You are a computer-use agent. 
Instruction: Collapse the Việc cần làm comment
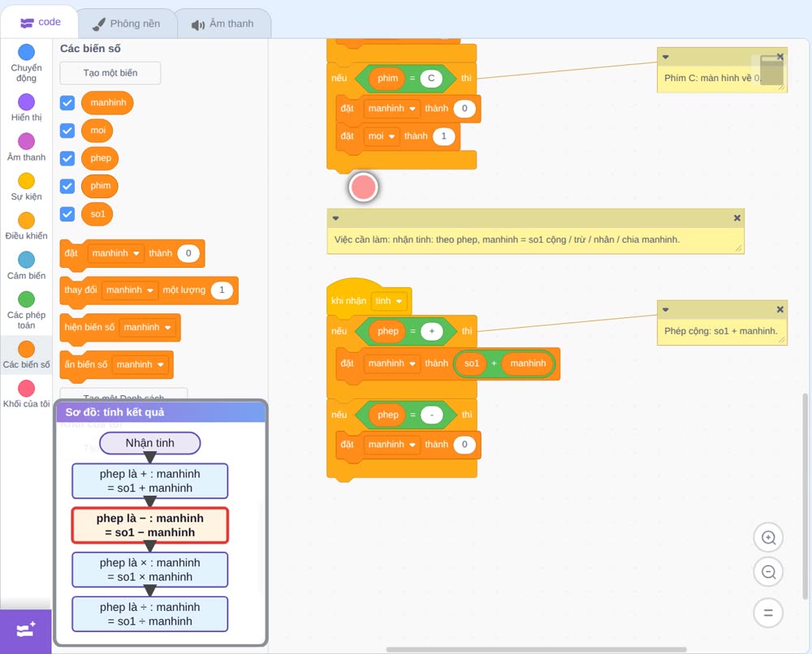coord(335,217)
